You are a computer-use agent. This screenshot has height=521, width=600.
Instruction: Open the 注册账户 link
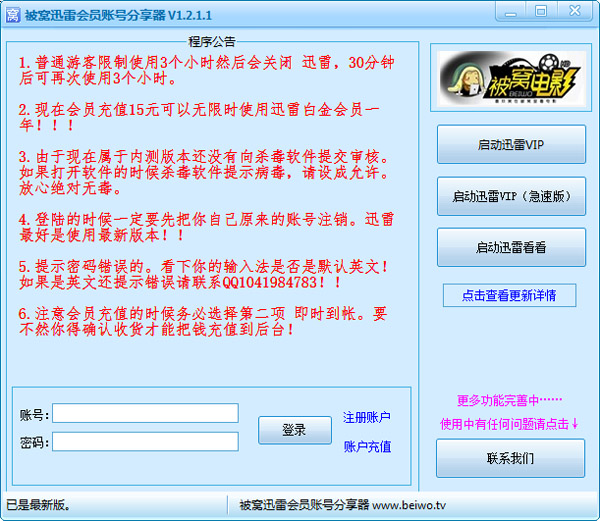[367, 417]
